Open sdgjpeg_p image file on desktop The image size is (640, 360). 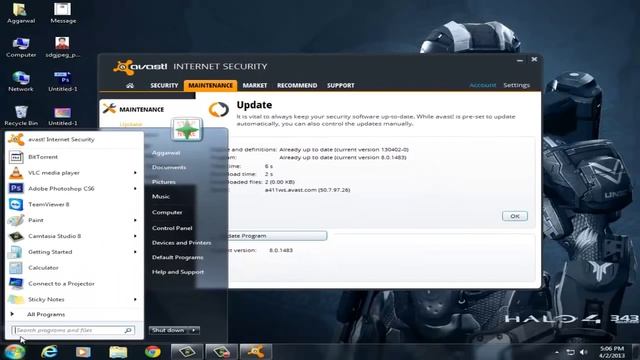point(63,47)
